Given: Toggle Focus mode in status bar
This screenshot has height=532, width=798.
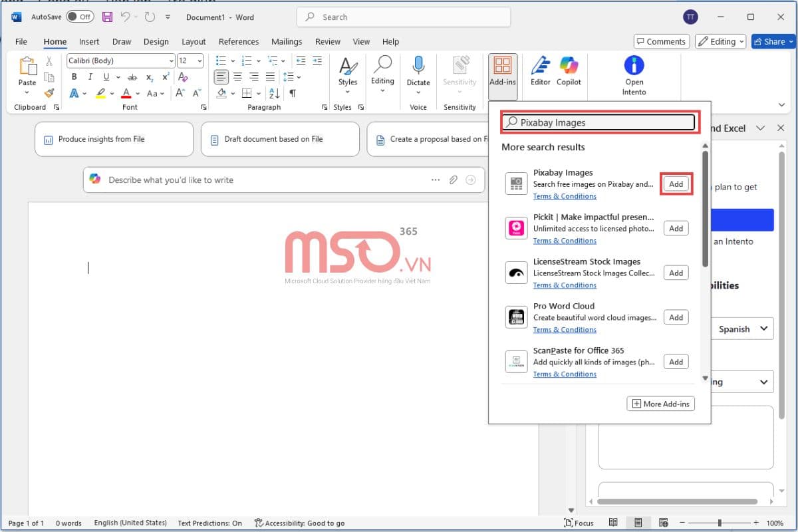Looking at the screenshot, I should pos(579,523).
